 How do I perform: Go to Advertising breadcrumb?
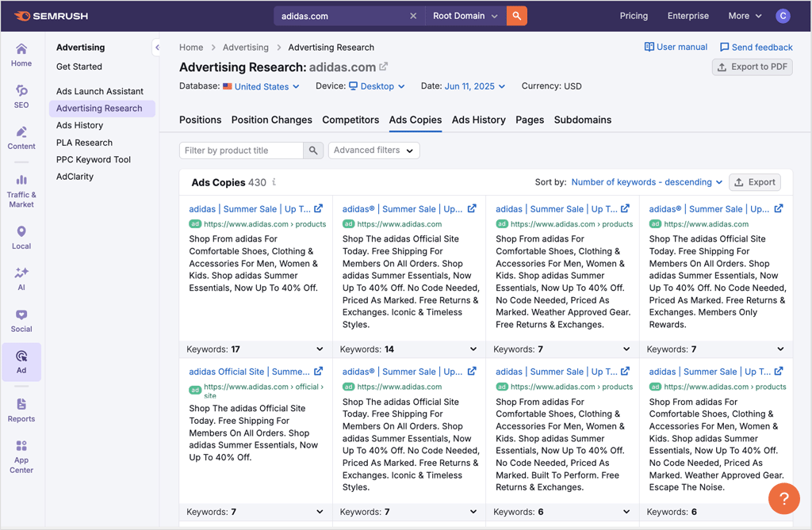(246, 48)
